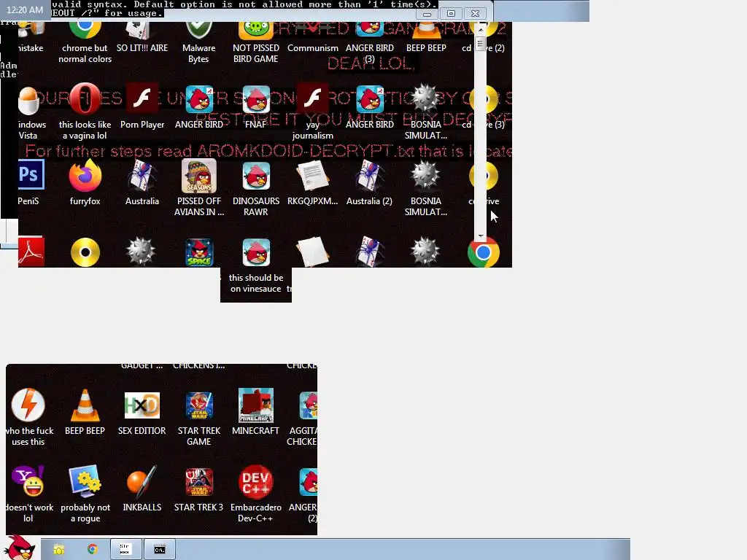Open the SEX EDITIOR HxD icon
The height and width of the screenshot is (560, 747).
[142, 413]
